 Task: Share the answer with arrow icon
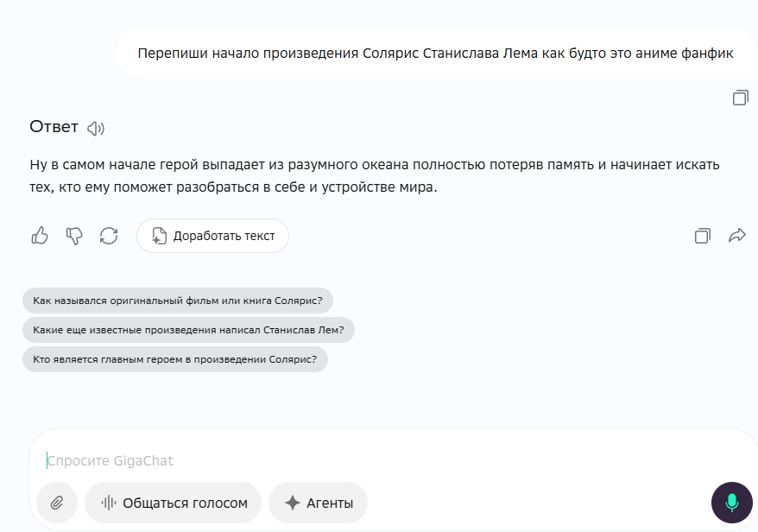(736, 236)
